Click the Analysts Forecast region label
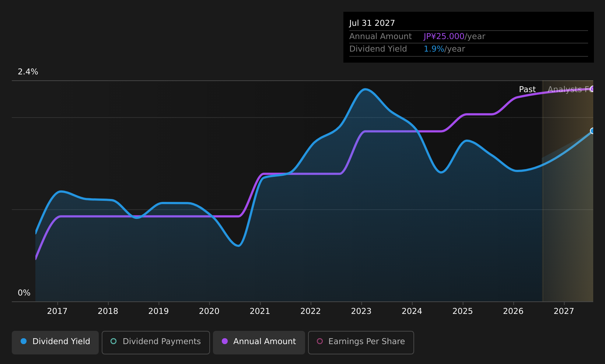Screen dimensions: 605x364 coord(570,90)
